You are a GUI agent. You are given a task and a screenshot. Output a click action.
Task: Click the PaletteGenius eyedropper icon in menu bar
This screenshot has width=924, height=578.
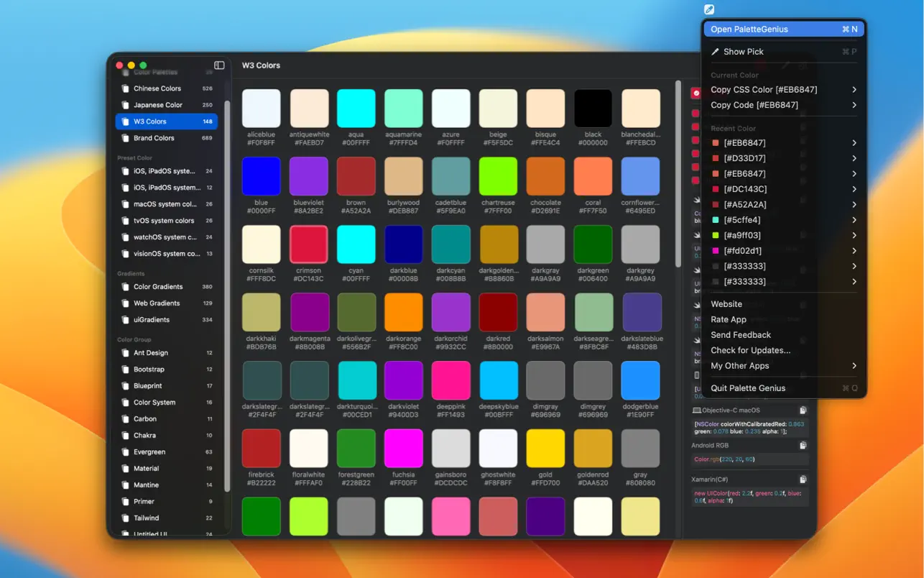[709, 9]
